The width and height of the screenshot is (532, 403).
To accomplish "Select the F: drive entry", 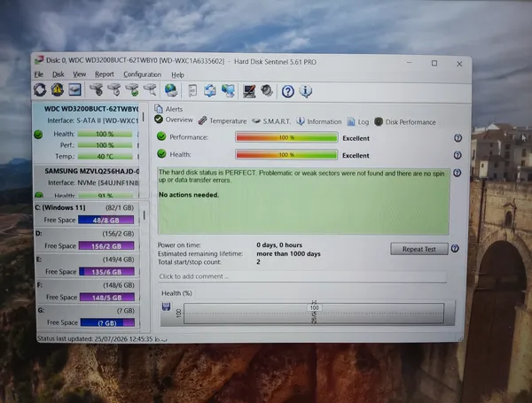I will click(88, 291).
